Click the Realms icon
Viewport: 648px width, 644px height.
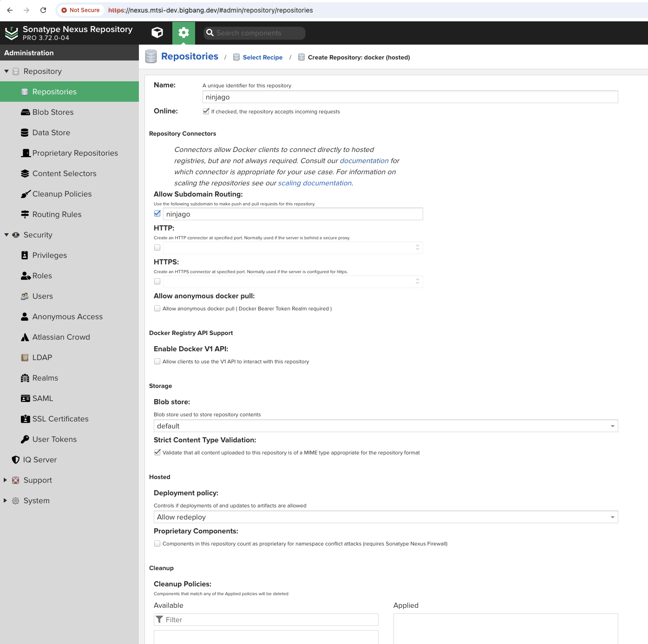click(x=25, y=378)
